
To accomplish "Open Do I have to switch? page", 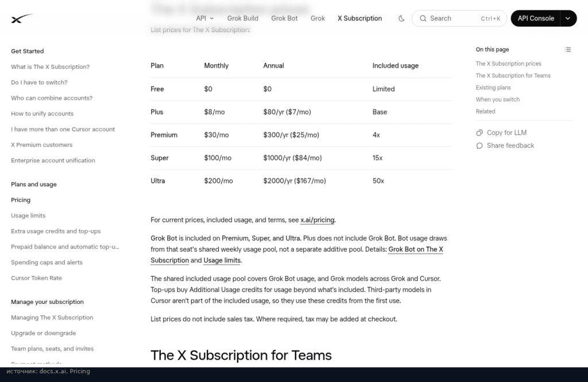I will 39,83.
